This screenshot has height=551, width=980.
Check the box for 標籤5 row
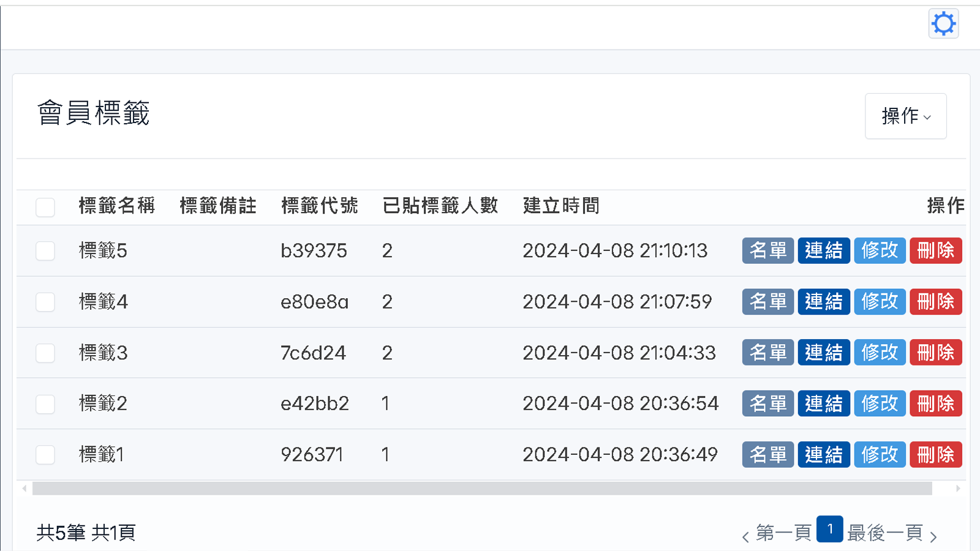pyautogui.click(x=45, y=251)
